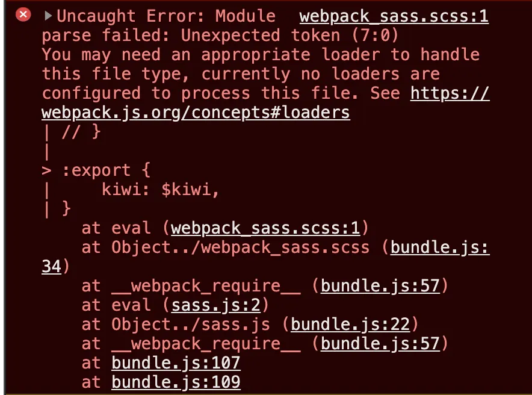The height and width of the screenshot is (395, 532).
Task: Click 'Object../webpack_sass.scss' stack frame text
Action: tap(240, 247)
